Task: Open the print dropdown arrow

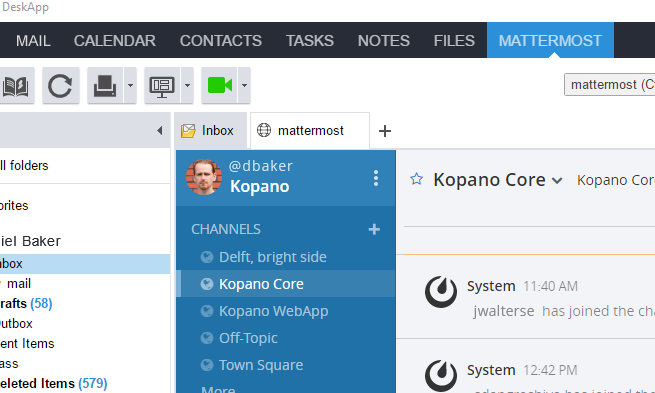Action: (x=130, y=86)
